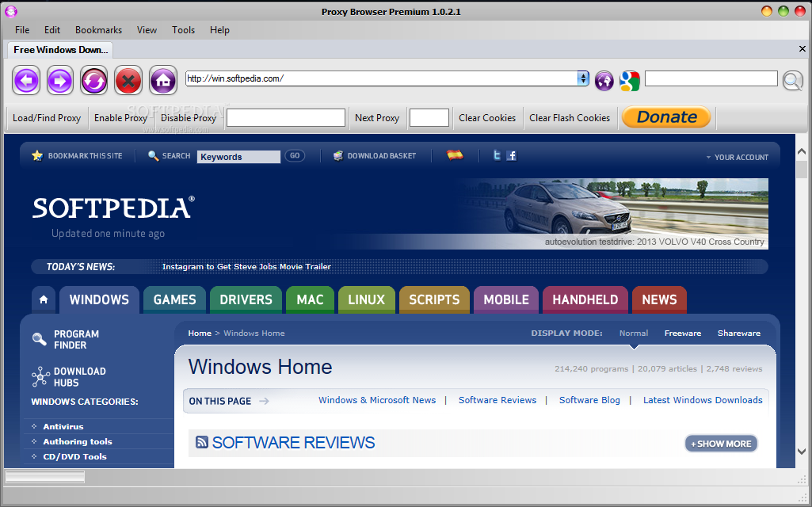The height and width of the screenshot is (507, 812).
Task: Click the Download Basket icon
Action: pos(338,155)
